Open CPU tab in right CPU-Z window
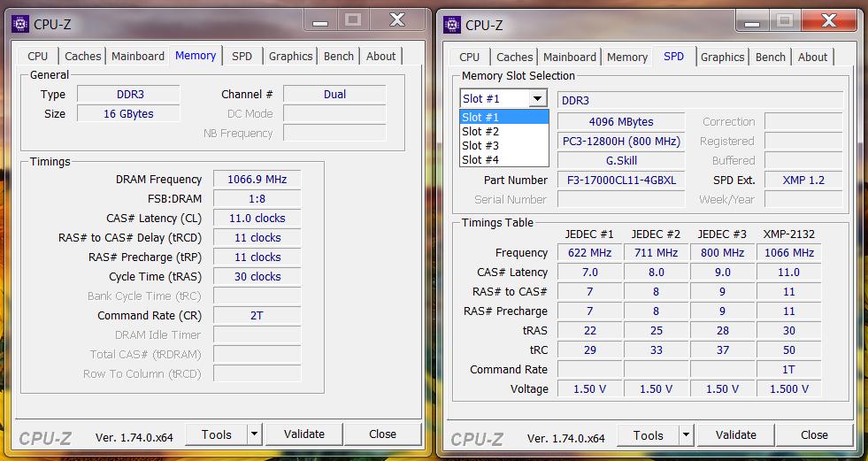The height and width of the screenshot is (461, 868). 470,57
